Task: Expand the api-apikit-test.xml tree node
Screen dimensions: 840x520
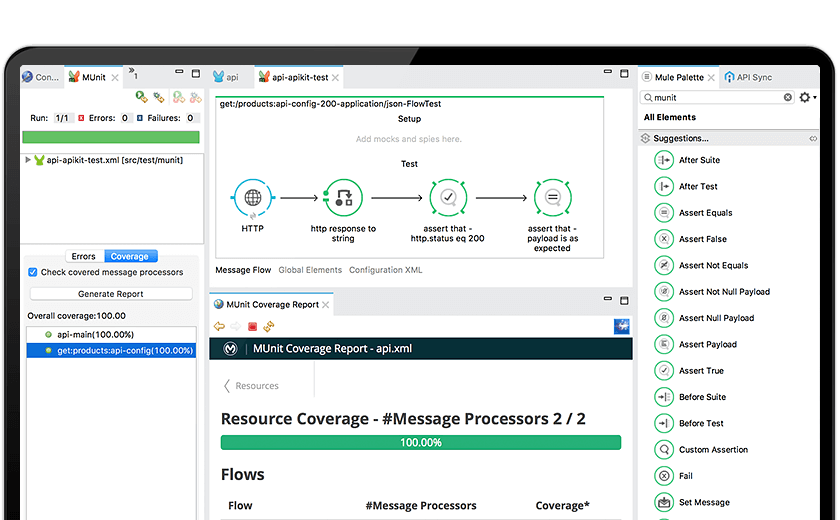Action: 28,160
